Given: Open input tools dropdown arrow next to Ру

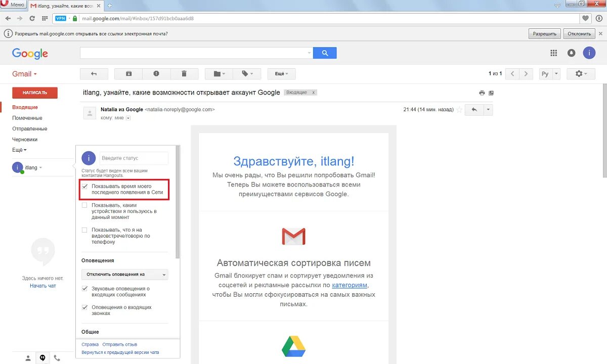Looking at the screenshot, I should [x=556, y=74].
